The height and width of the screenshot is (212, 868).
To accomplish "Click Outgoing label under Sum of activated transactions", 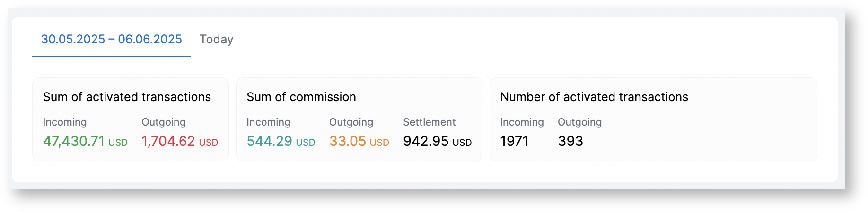I will coord(164,122).
